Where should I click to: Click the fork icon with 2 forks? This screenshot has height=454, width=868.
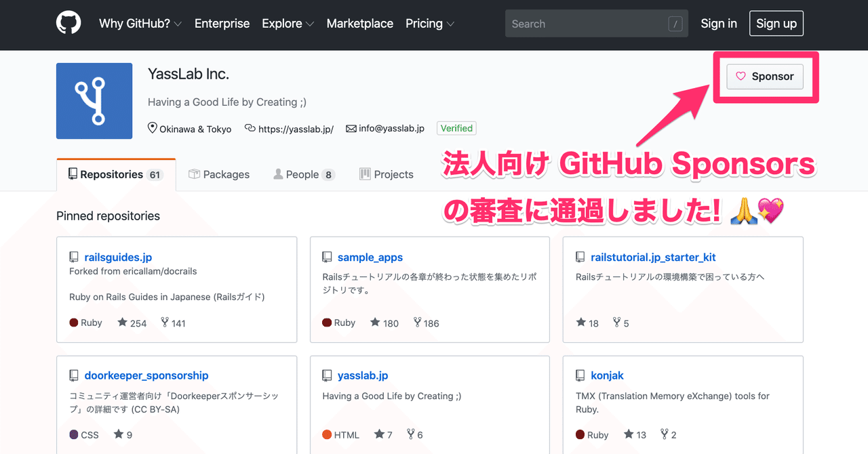point(665,434)
